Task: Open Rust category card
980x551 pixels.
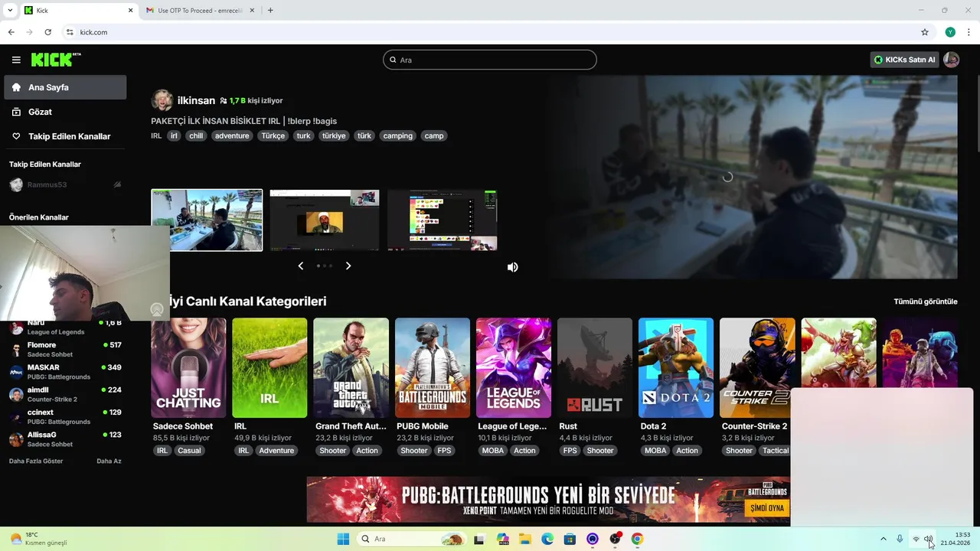Action: [x=595, y=368]
